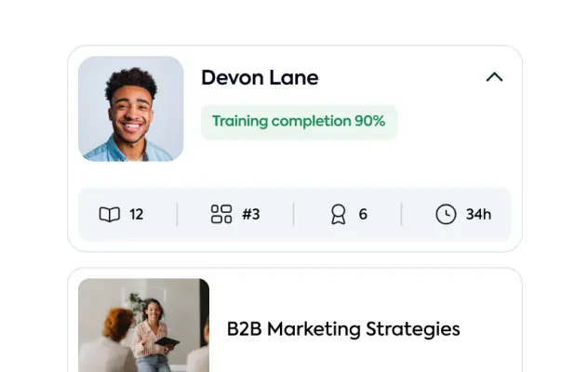Screen dimensions: 588x372
Task: Click the clock hours icon
Action: [446, 214]
